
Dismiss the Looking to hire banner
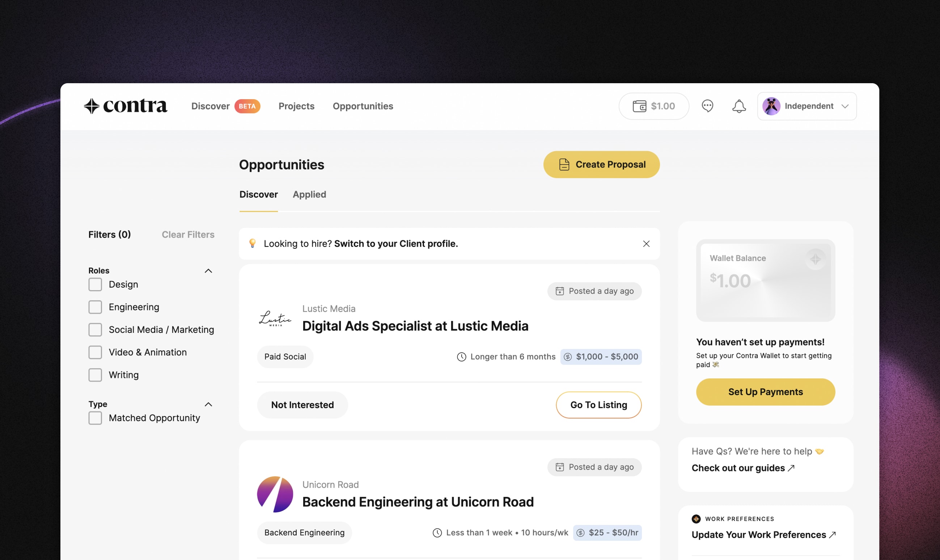pos(646,243)
